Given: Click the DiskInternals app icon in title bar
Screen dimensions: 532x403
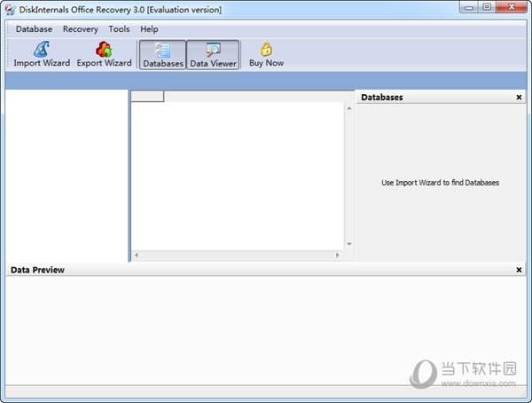Looking at the screenshot, I should point(10,10).
